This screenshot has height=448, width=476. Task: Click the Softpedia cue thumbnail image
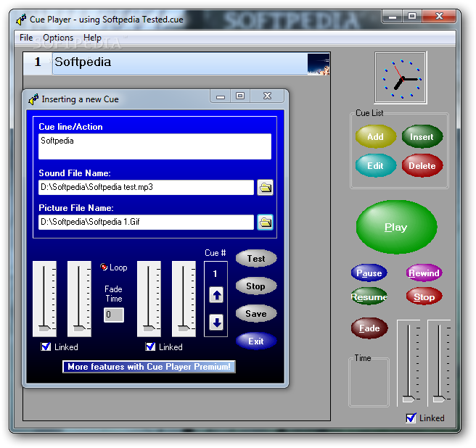coord(319,64)
